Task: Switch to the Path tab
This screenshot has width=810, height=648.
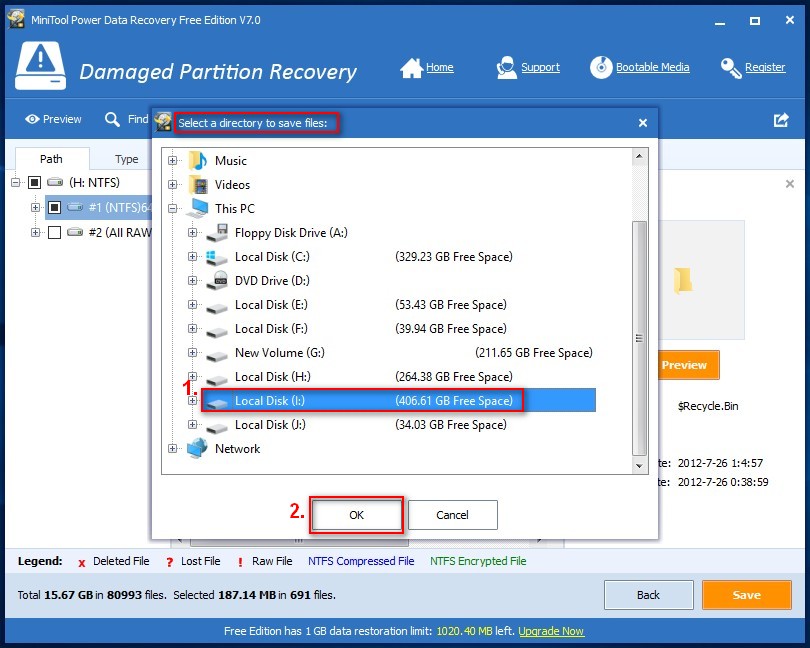Action: point(52,159)
